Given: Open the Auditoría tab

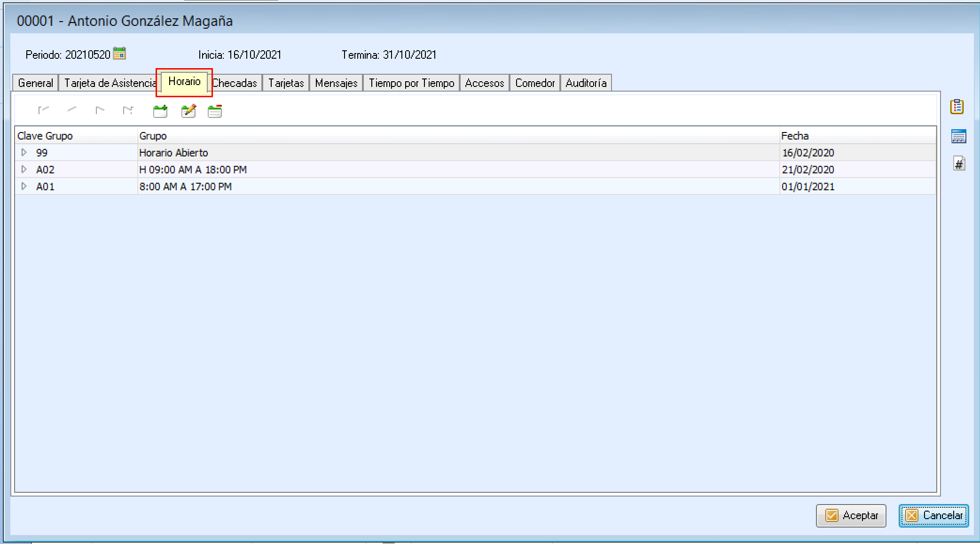Looking at the screenshot, I should tap(586, 83).
